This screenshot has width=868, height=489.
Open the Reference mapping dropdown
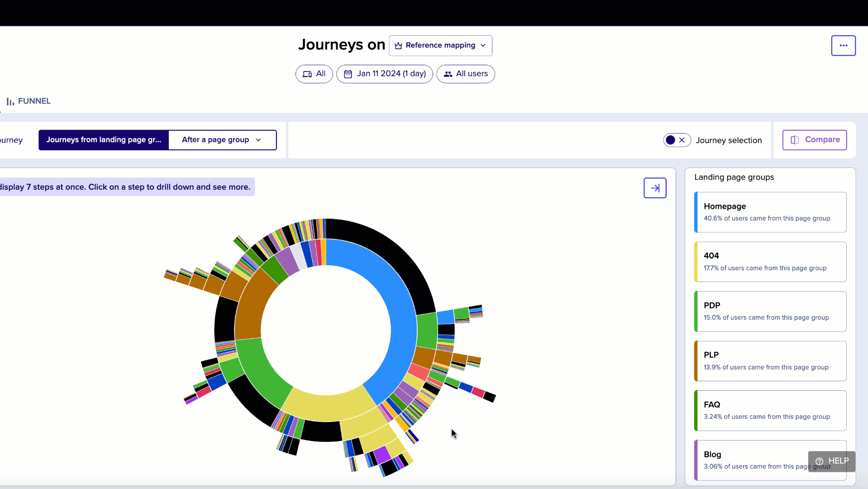440,46
